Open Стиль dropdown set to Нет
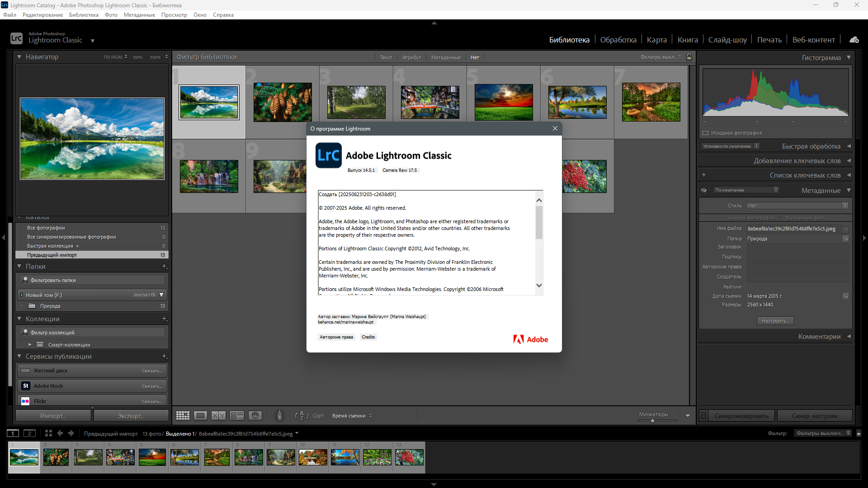Viewport: 868px width, 488px height. (x=797, y=206)
